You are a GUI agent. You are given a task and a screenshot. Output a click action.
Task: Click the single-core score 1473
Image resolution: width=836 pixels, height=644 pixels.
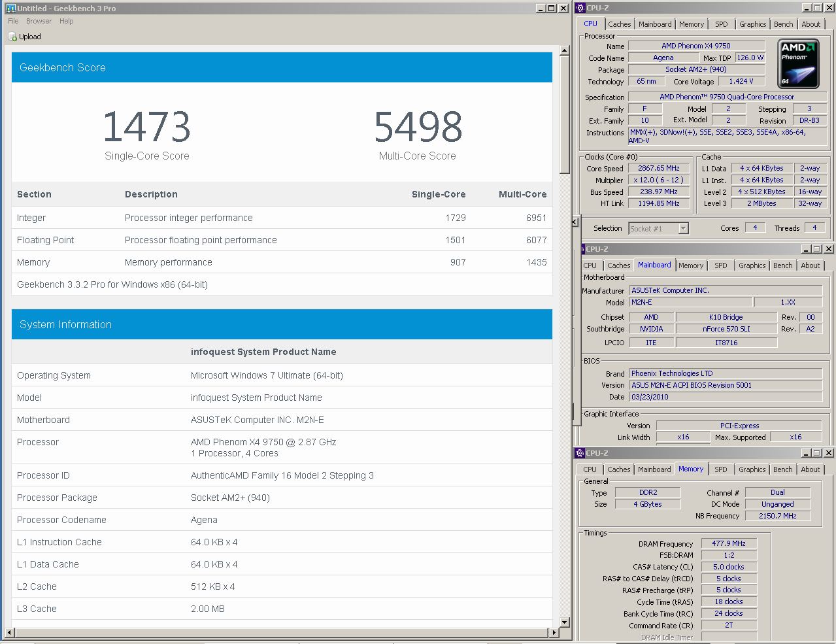point(147,127)
